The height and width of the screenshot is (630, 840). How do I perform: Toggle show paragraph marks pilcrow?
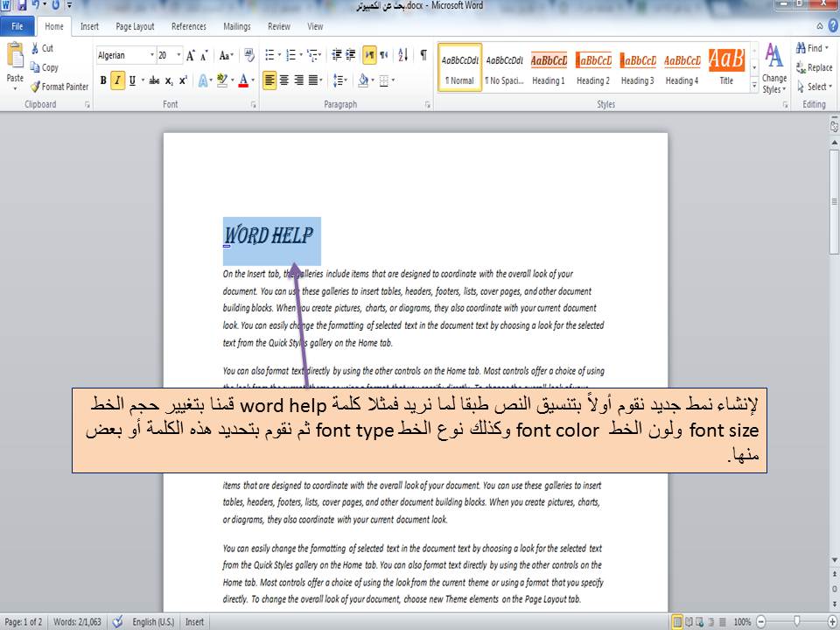(x=423, y=54)
